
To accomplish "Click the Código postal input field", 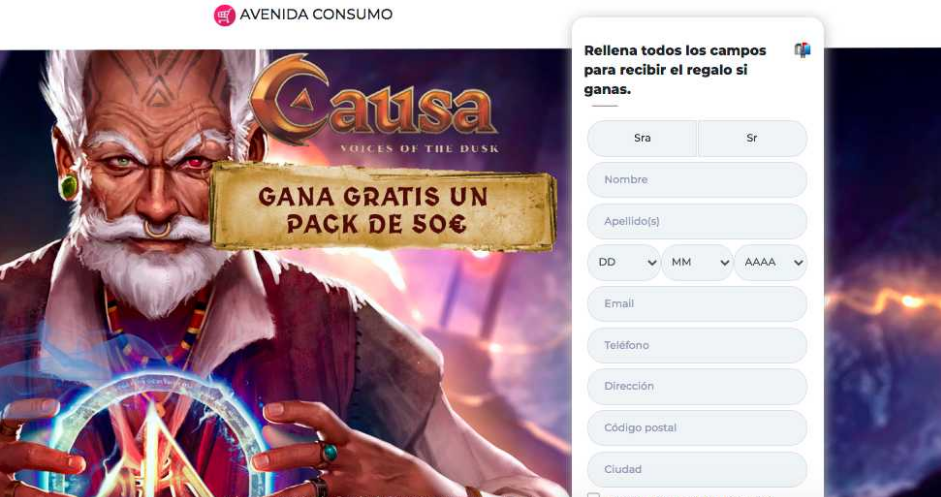I will (697, 428).
